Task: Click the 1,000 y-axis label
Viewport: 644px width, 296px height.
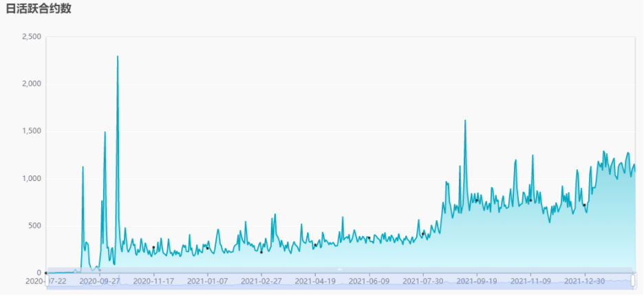Action: [x=31, y=179]
